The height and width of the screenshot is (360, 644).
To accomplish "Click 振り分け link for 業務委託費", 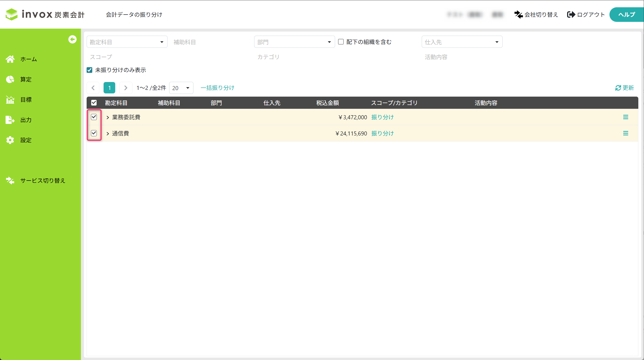I will point(382,117).
